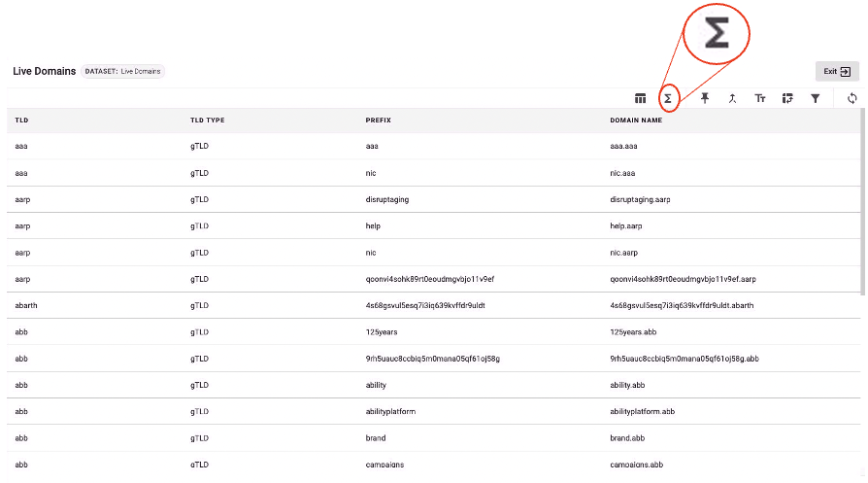The image size is (868, 483).
Task: Sort by the TLD column header
Action: pos(21,121)
